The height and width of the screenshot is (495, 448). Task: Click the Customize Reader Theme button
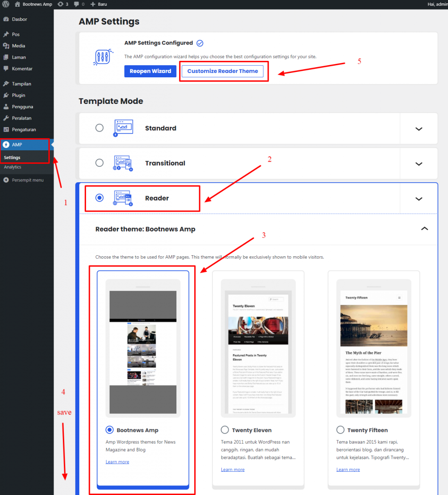point(223,71)
